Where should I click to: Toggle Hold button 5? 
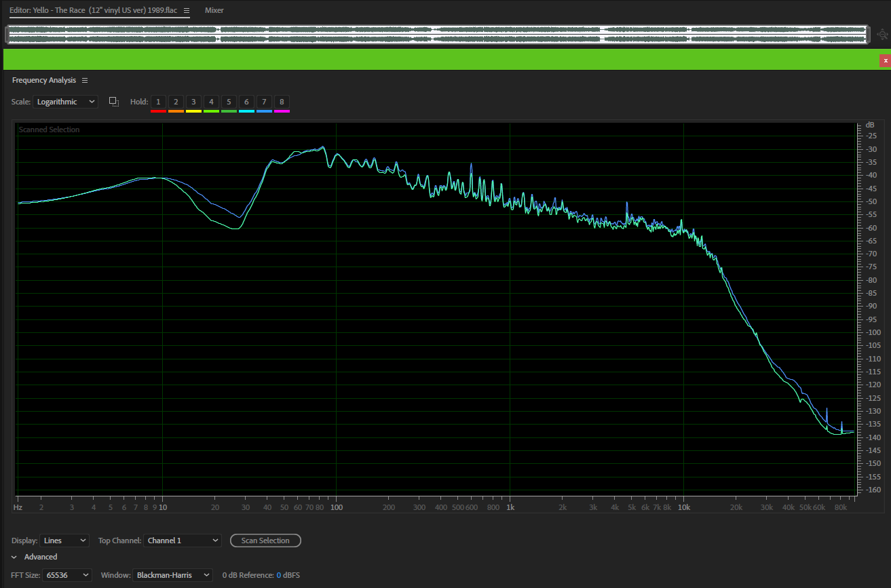pos(229,102)
